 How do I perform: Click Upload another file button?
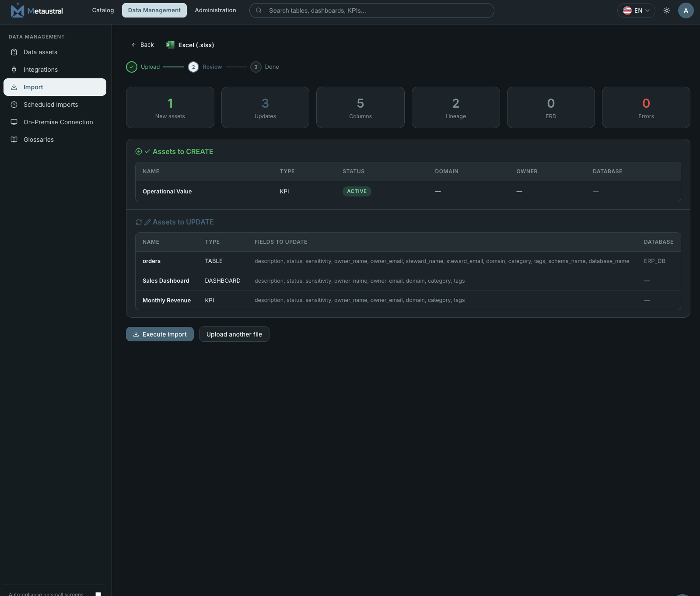234,334
